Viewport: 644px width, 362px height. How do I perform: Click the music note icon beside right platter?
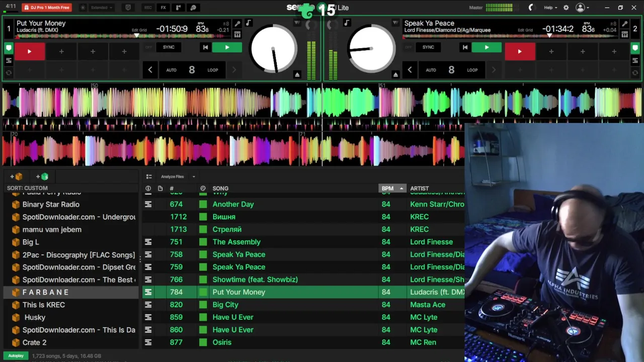(346, 23)
